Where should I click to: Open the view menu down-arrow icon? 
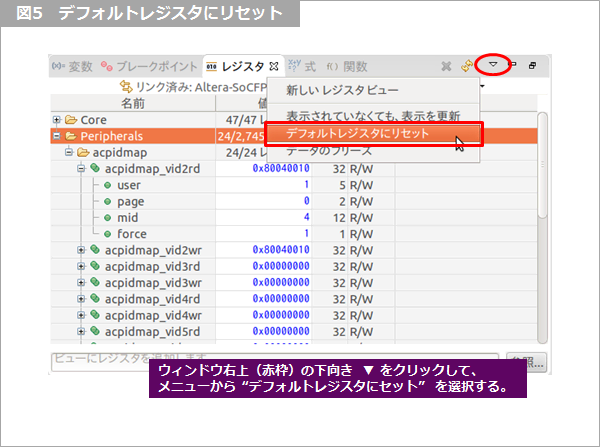coord(494,66)
